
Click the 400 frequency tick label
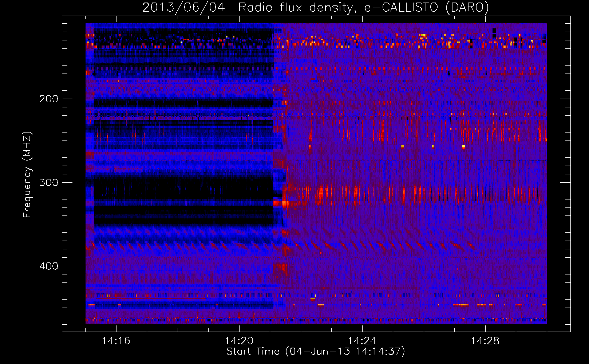pyautogui.click(x=49, y=266)
